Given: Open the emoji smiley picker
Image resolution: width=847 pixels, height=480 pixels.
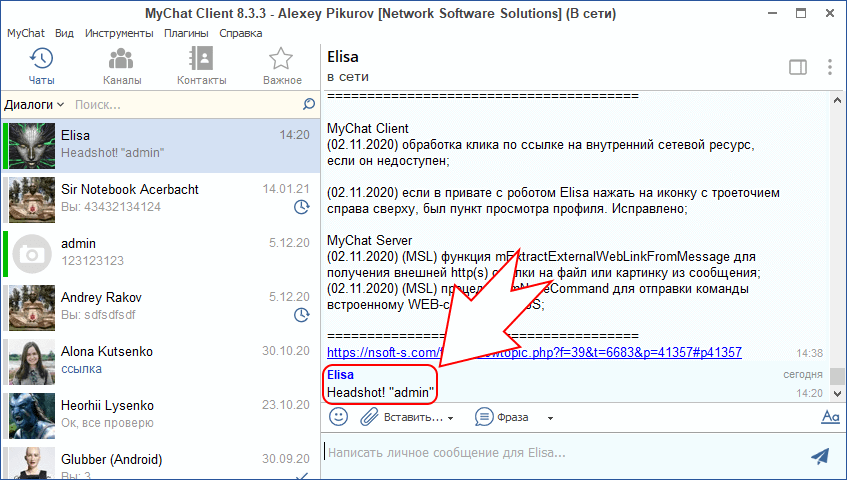Looking at the screenshot, I should pyautogui.click(x=339, y=416).
